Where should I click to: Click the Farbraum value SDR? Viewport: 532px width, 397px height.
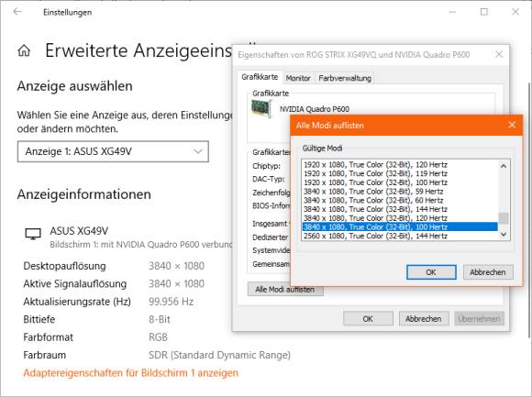tap(219, 355)
